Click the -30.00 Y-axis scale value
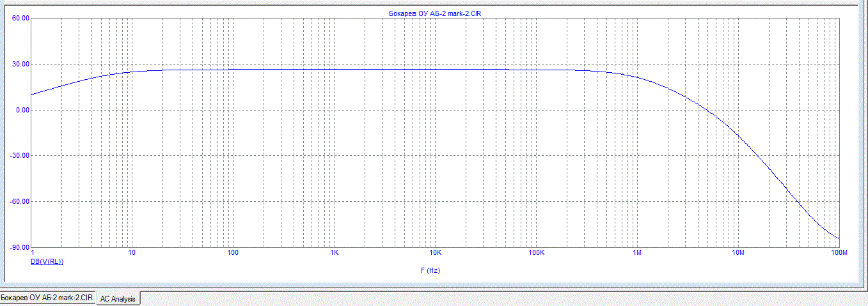Screen dimensions: 868x306 coord(20,155)
